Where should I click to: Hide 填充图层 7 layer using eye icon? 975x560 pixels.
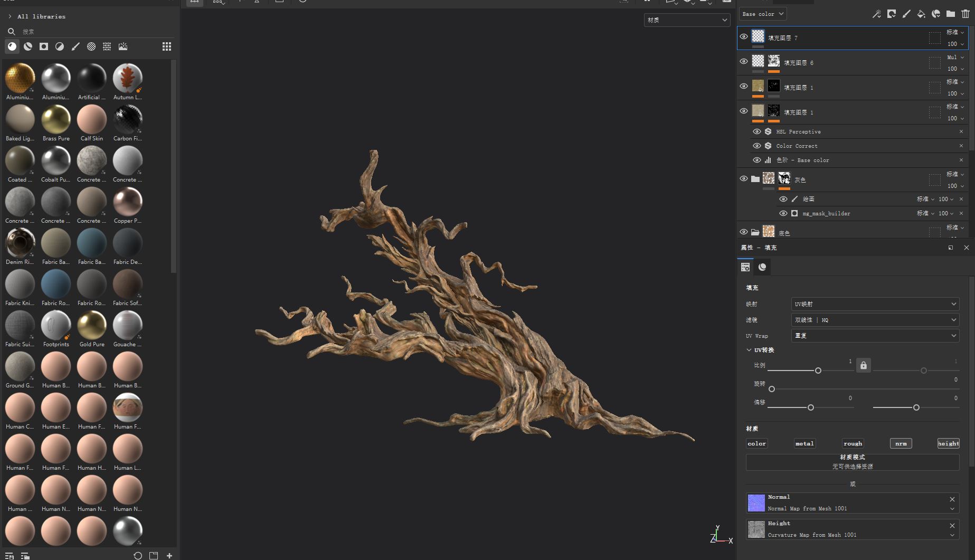(744, 37)
